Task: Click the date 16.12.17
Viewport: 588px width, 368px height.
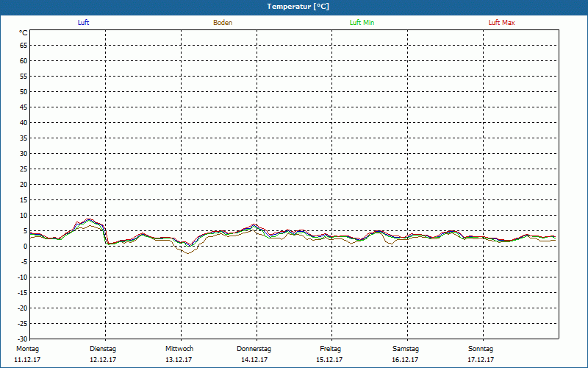Action: (405, 360)
